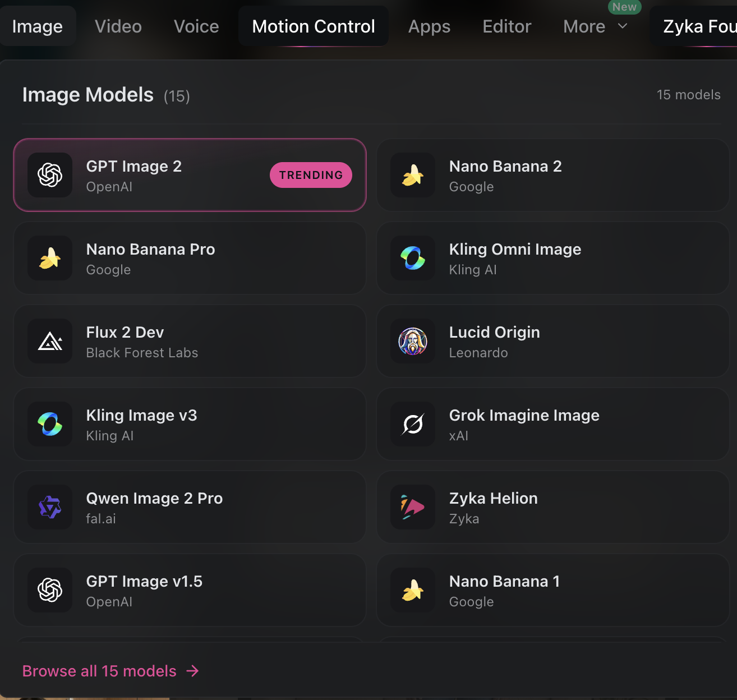Select the Nano Banana 1 model name
The image size is (737, 700).
click(x=504, y=582)
